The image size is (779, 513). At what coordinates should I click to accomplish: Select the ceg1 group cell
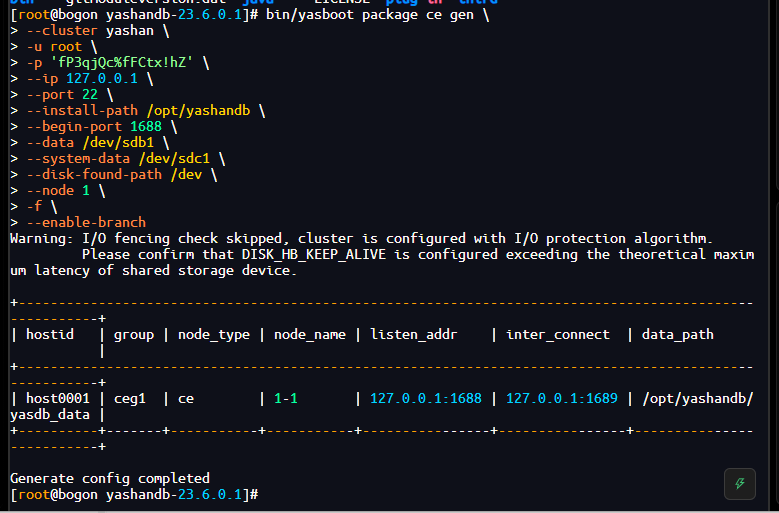point(130,399)
